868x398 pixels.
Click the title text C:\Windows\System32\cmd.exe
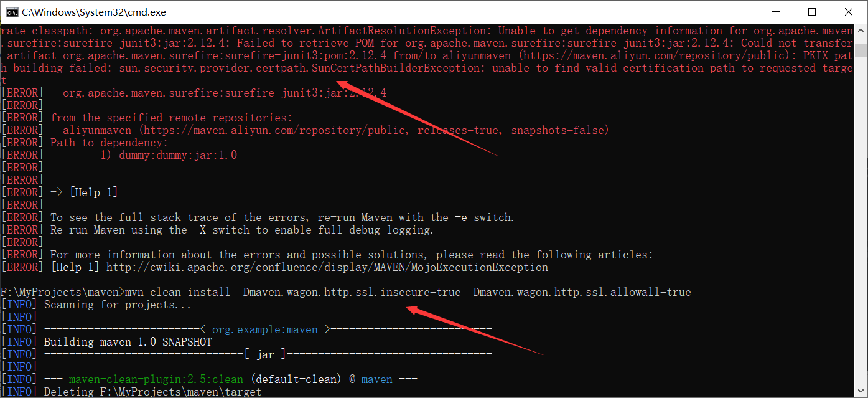click(x=94, y=12)
